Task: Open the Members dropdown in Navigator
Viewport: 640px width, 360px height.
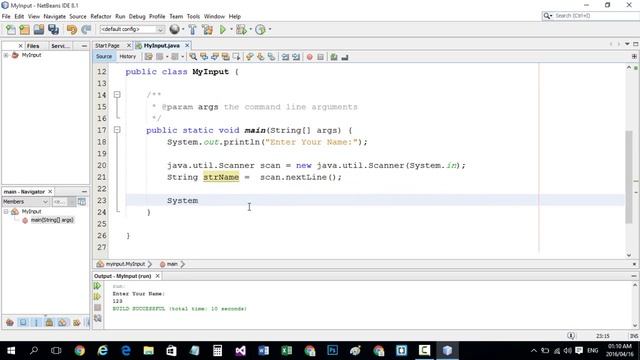Action: (x=25, y=202)
